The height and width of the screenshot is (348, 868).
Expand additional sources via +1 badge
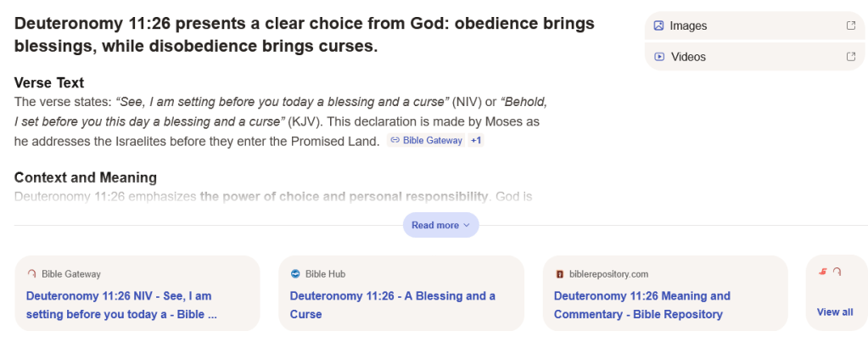(476, 140)
